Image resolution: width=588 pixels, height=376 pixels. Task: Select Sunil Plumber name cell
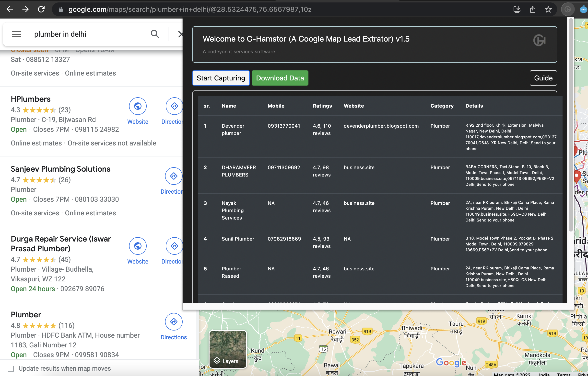tap(238, 239)
